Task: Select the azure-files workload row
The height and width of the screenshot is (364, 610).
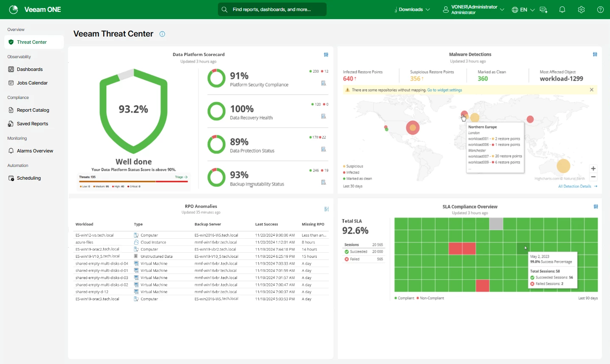Action: click(x=201, y=242)
